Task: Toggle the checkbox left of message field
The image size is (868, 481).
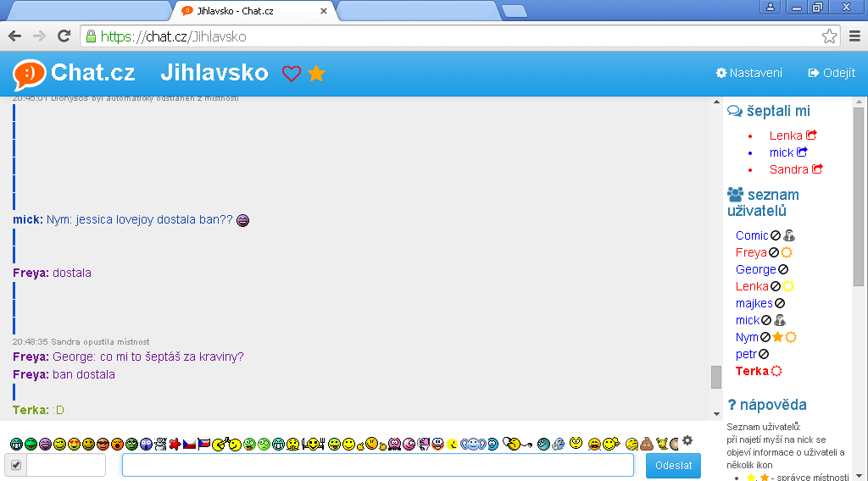Action: coord(15,465)
